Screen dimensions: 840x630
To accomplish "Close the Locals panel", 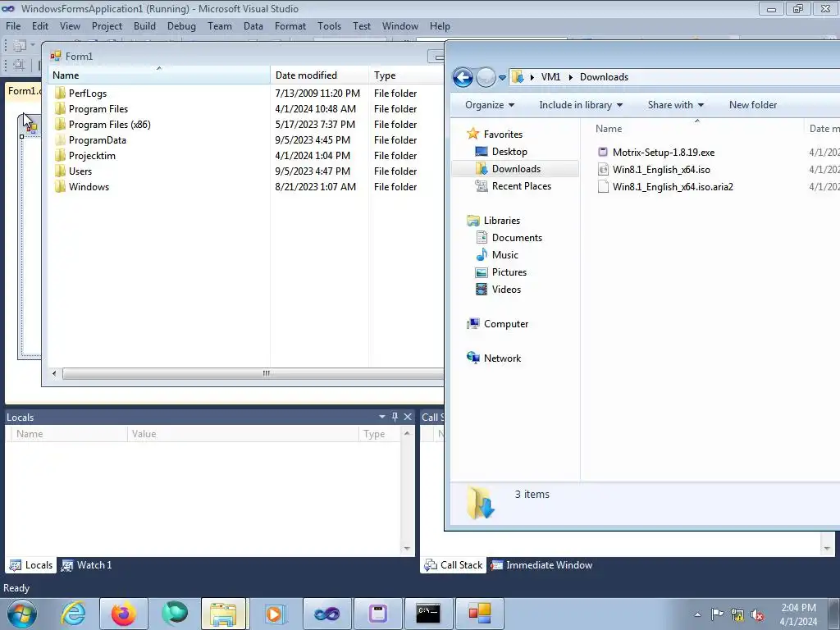I will [x=408, y=417].
